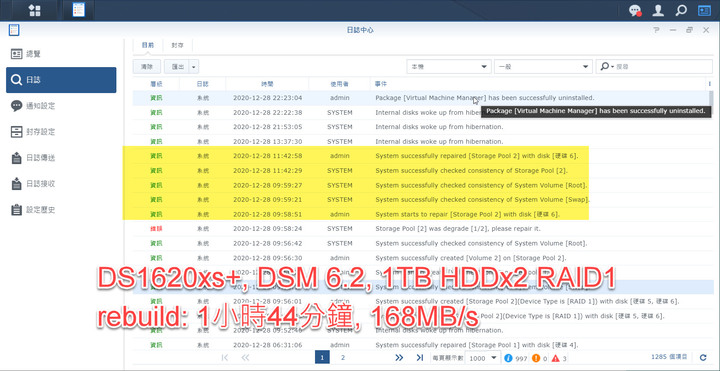Switch to the 目前 current tab

[x=148, y=45]
